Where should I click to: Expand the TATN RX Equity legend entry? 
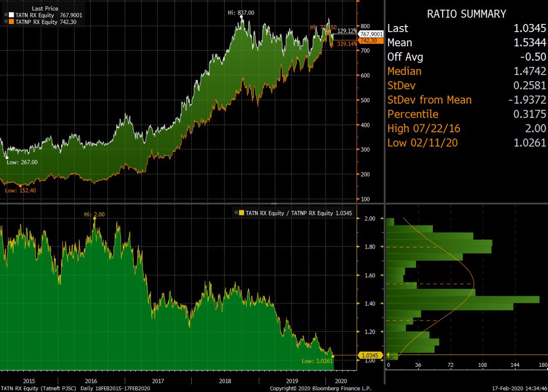pyautogui.click(x=6, y=15)
